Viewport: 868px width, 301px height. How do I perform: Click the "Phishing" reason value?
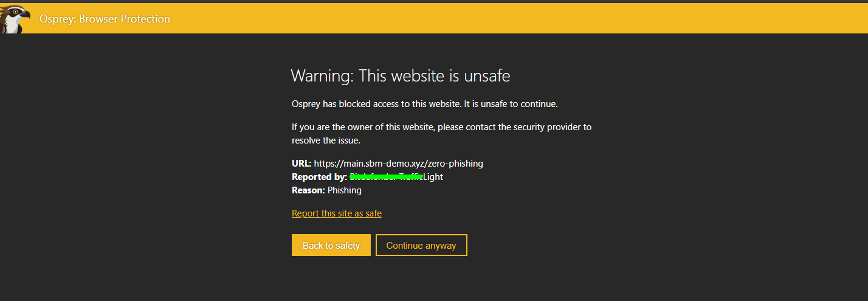pyautogui.click(x=345, y=190)
